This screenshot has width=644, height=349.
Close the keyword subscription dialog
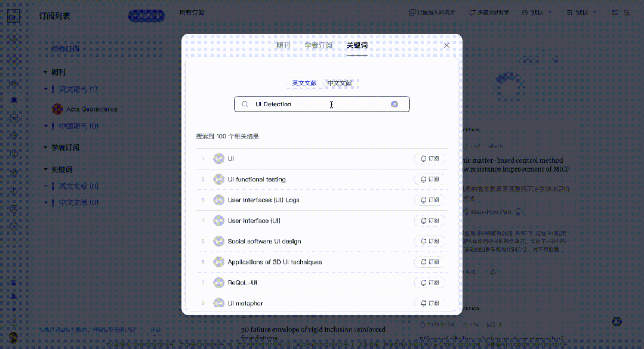click(446, 45)
